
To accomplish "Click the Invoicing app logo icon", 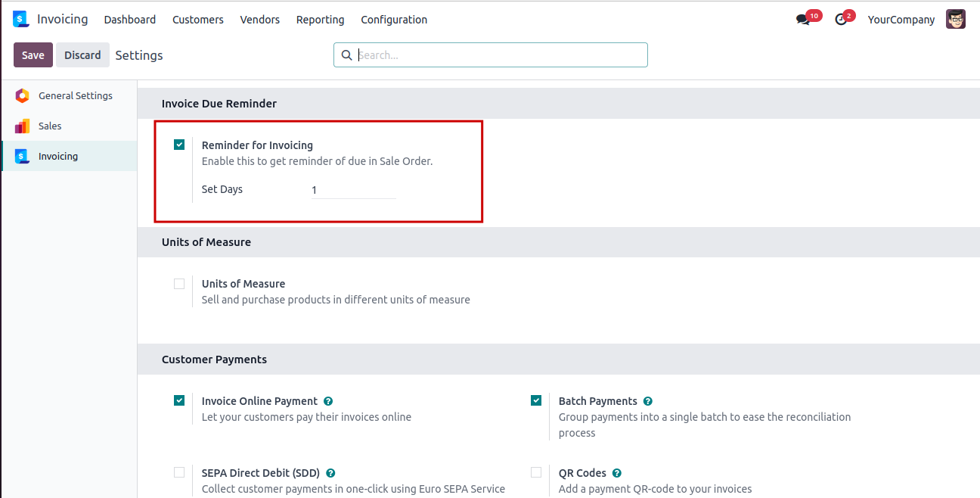I will [x=20, y=20].
